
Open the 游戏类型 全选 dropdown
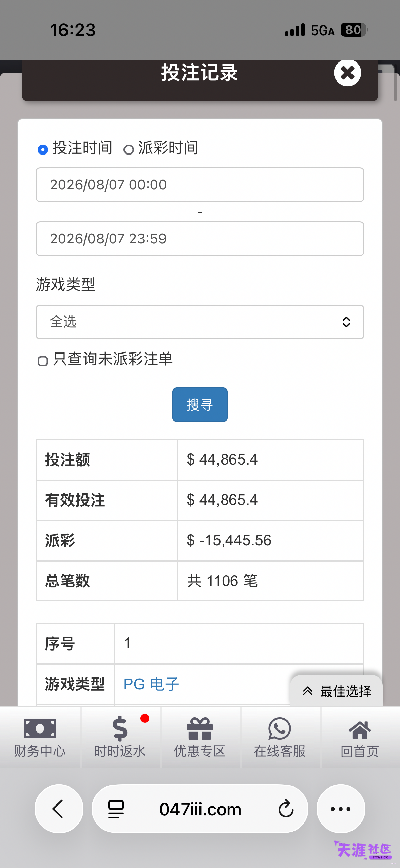tap(200, 322)
